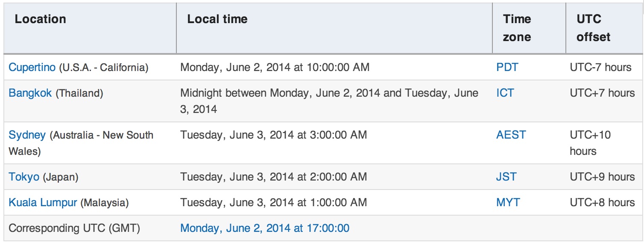Viewport: 644px width, 243px height.
Task: Click the Location column header
Action: coord(41,19)
